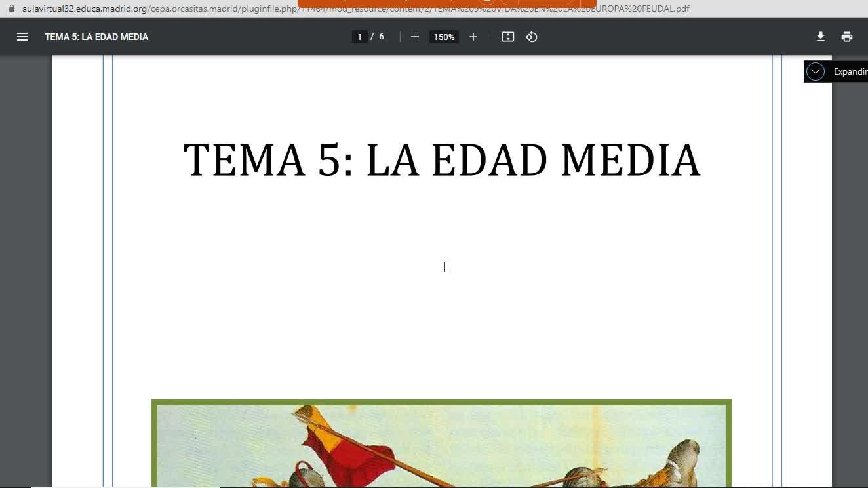The width and height of the screenshot is (868, 488).
Task: Toggle fit to page view
Action: pyautogui.click(x=508, y=37)
